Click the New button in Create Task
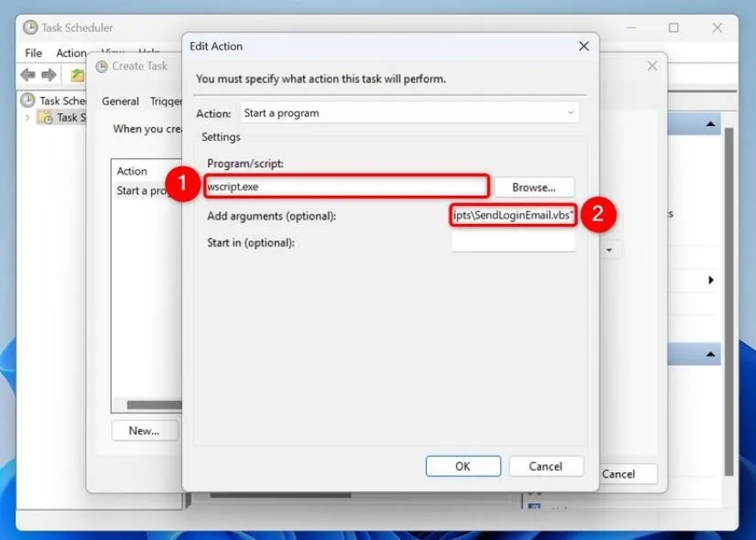 (x=143, y=430)
